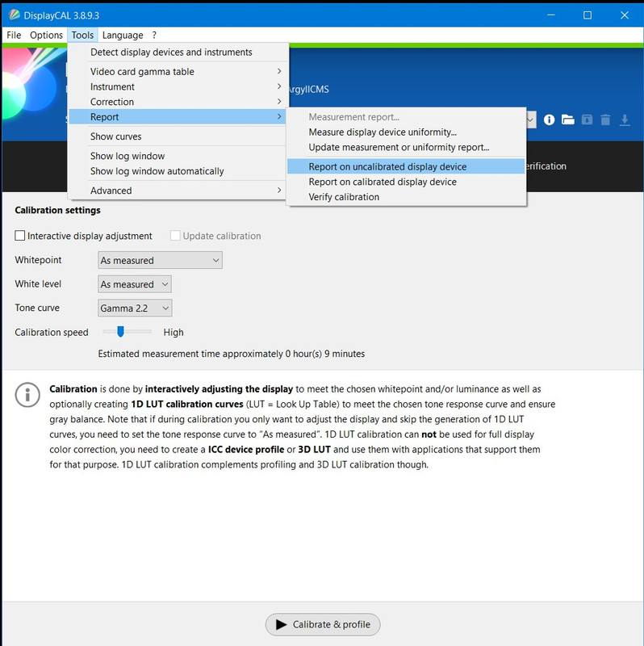Viewport: 644px width, 646px height.
Task: Expand the Advanced submenu
Action: coord(177,191)
